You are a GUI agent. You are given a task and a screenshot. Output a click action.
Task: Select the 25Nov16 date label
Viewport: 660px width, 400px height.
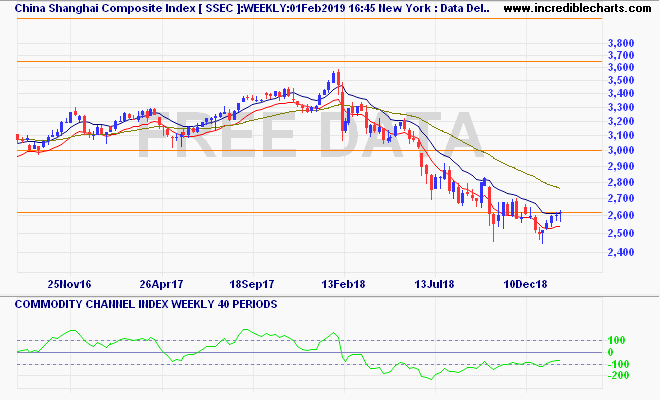(x=71, y=284)
